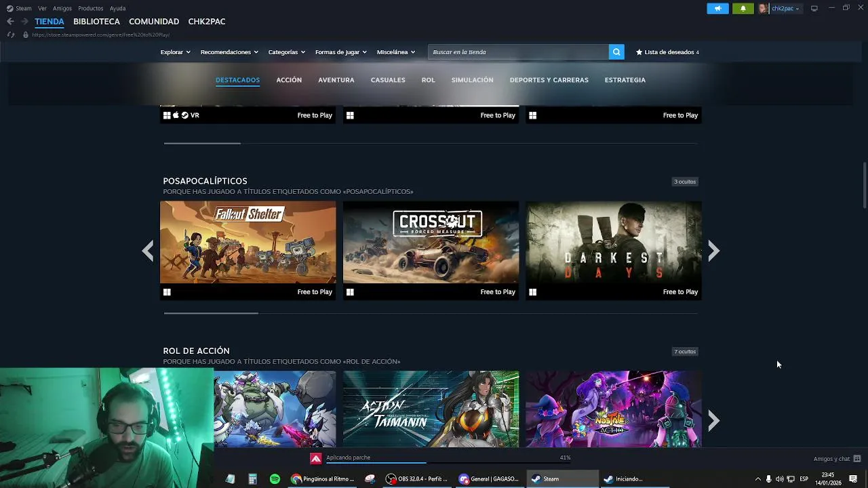The height and width of the screenshot is (488, 868).
Task: Click the magnifier search button
Action: pyautogui.click(x=616, y=52)
